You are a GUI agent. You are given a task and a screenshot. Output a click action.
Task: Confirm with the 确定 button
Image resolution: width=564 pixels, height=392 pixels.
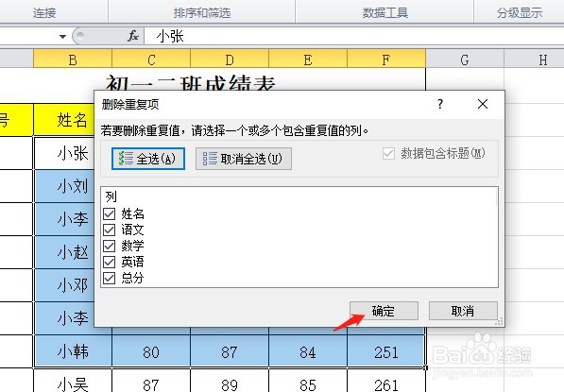tap(384, 311)
